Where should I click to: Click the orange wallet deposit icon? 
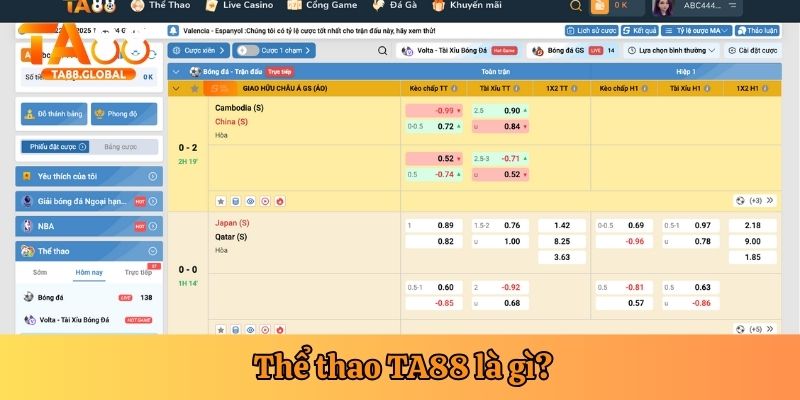click(599, 6)
